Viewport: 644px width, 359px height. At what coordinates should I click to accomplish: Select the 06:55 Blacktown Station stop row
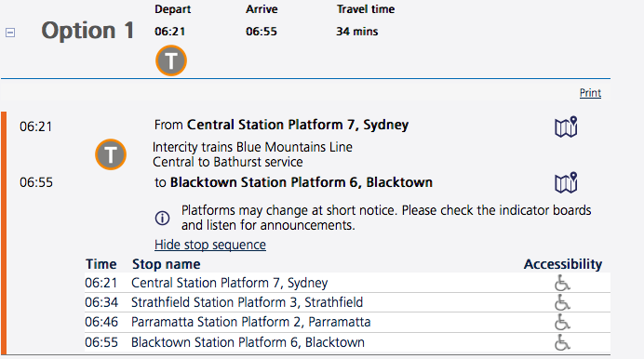pos(347,342)
